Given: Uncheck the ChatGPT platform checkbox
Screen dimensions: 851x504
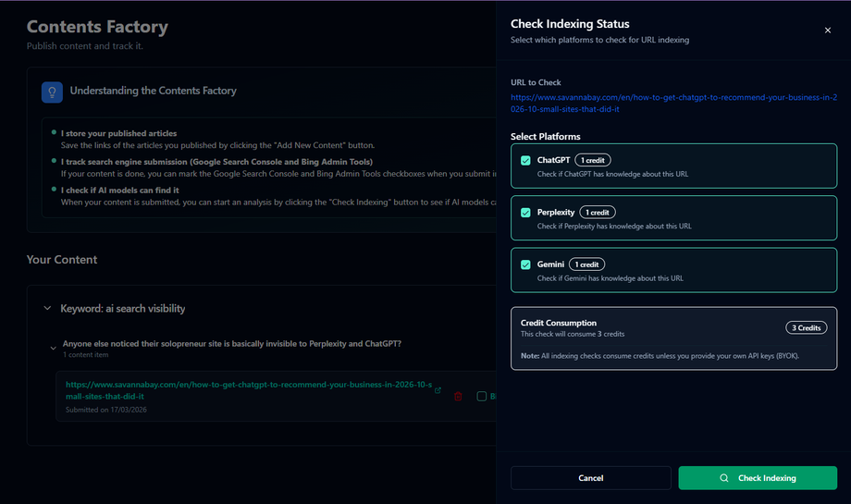Looking at the screenshot, I should pos(525,160).
